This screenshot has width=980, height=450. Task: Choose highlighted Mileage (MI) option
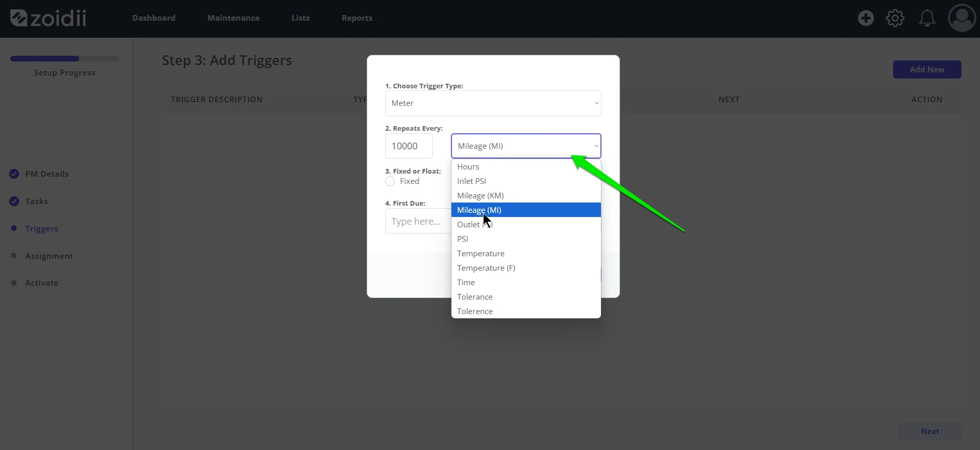[x=526, y=210]
